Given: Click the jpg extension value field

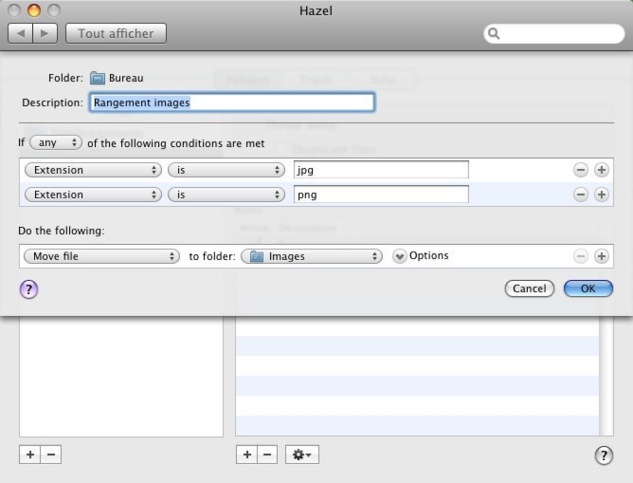Looking at the screenshot, I should point(381,170).
